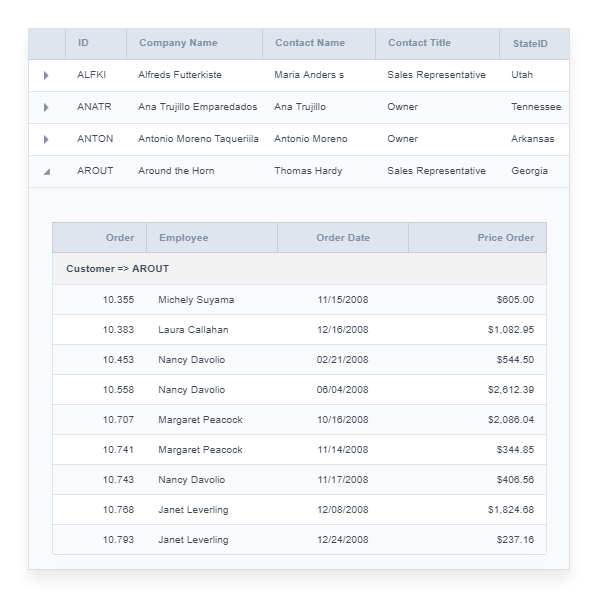The width and height of the screenshot is (600, 600).
Task: Sort orders by Price Order header
Action: [505, 238]
